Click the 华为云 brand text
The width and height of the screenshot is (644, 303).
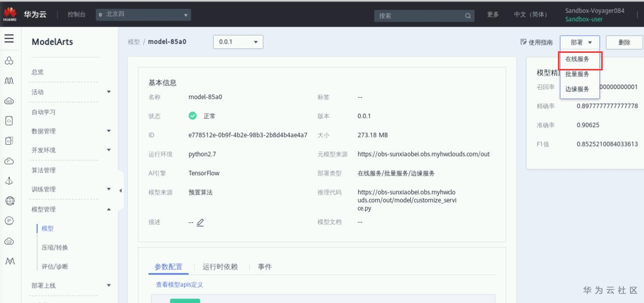[x=35, y=14]
